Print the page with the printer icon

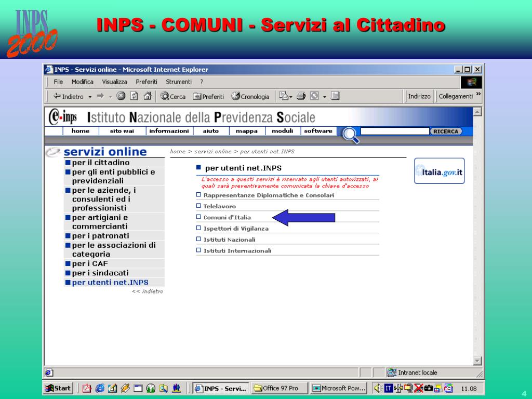301,96
